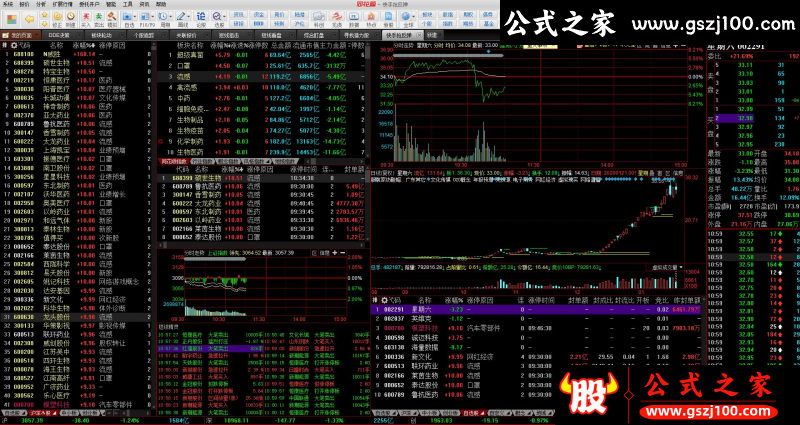Zoom out index mini chart with minus

[x=342, y=253]
